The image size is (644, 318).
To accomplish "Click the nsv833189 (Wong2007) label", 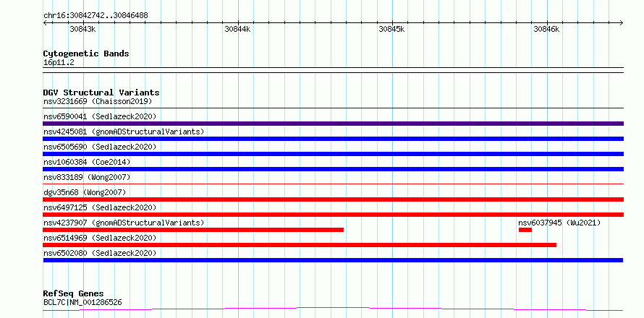I will [x=87, y=177].
